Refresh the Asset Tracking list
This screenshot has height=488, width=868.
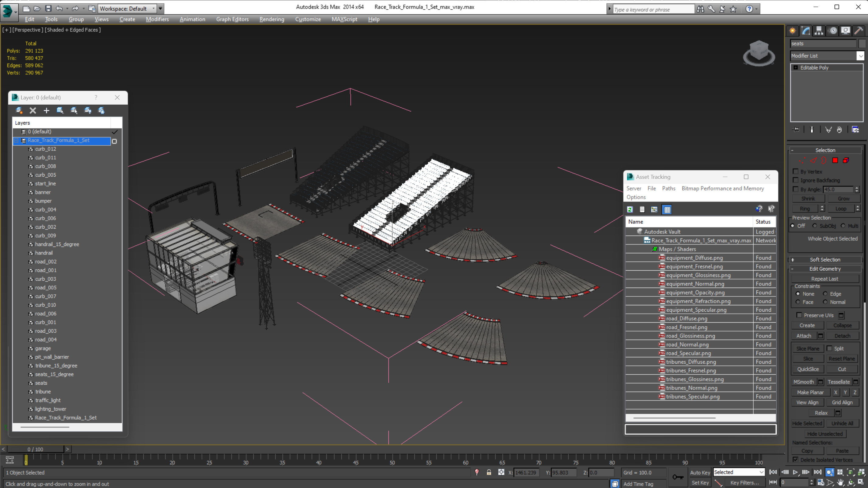(630, 209)
